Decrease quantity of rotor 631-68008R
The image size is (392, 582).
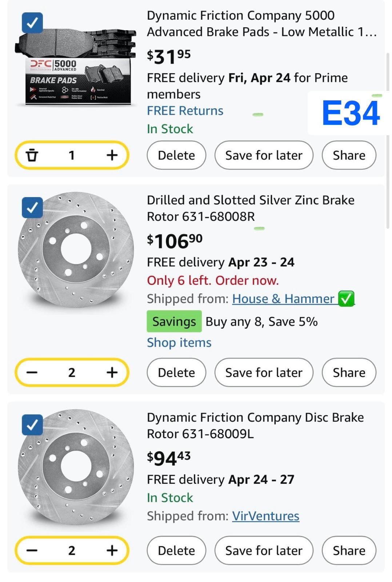pos(32,372)
